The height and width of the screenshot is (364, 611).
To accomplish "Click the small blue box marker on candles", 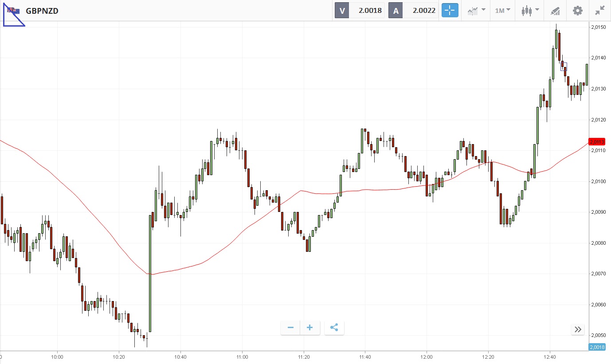I will [564, 67].
